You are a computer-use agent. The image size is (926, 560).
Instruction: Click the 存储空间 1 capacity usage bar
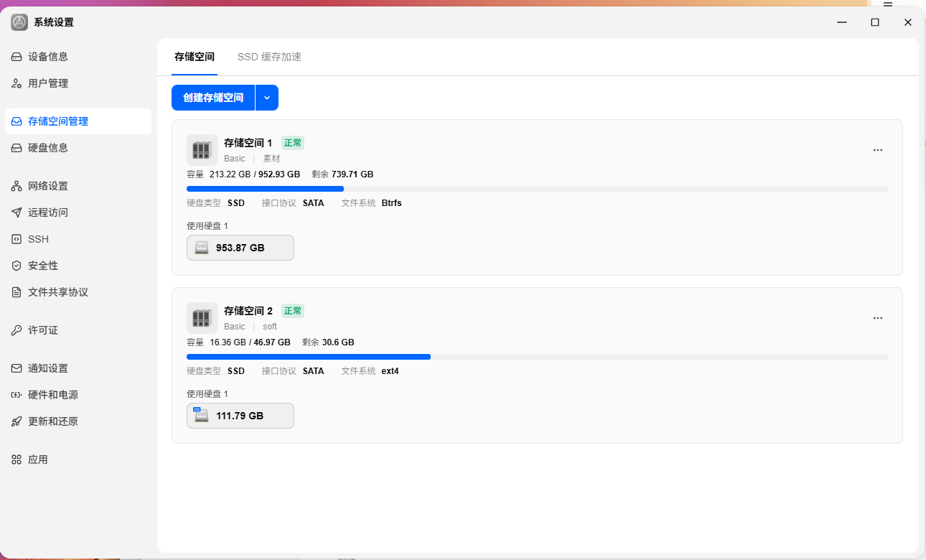pyautogui.click(x=537, y=189)
